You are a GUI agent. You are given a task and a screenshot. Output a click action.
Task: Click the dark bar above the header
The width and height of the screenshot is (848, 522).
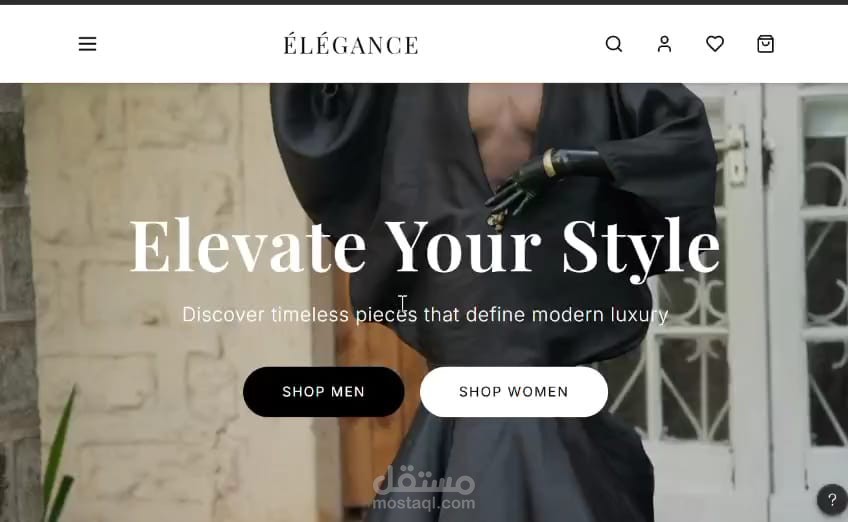pos(424,2)
